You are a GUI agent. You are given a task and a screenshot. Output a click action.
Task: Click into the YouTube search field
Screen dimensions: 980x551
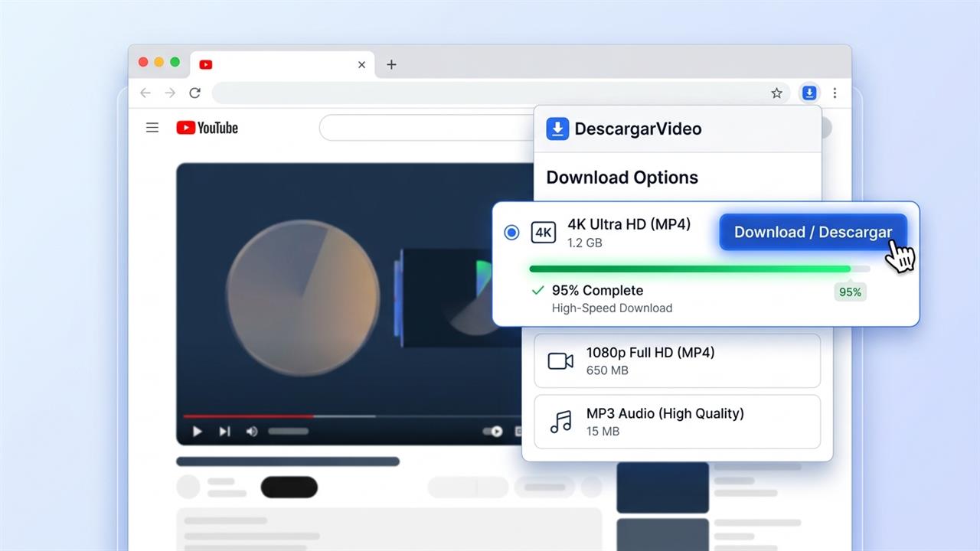426,128
